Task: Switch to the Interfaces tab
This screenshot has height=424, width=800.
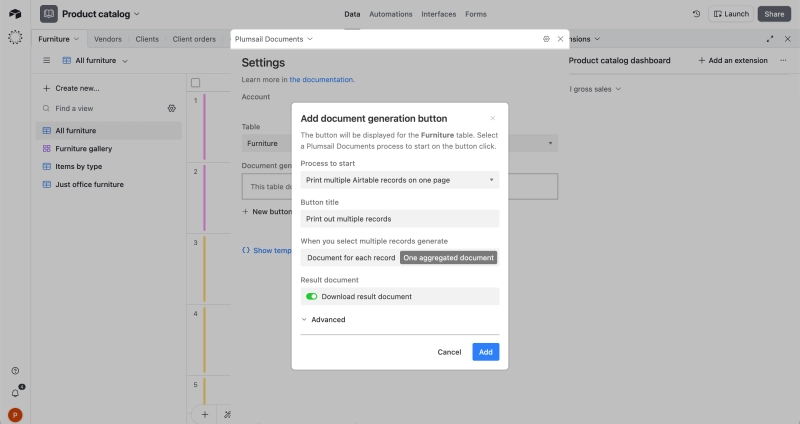Action: [439, 14]
